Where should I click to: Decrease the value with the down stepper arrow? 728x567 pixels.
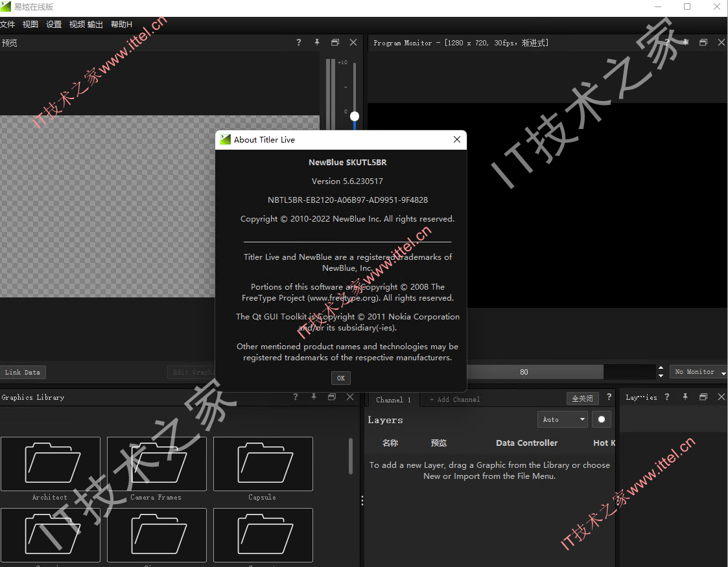[661, 376]
